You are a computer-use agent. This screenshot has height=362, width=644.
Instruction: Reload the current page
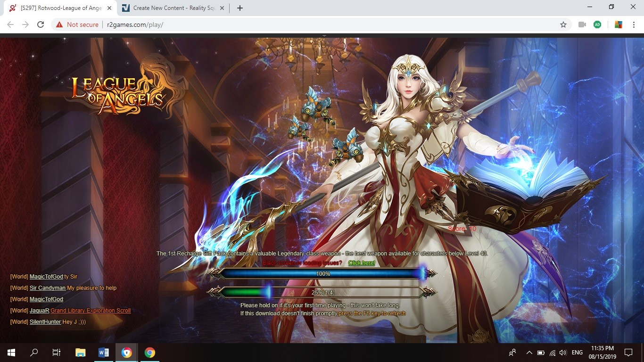pyautogui.click(x=41, y=25)
